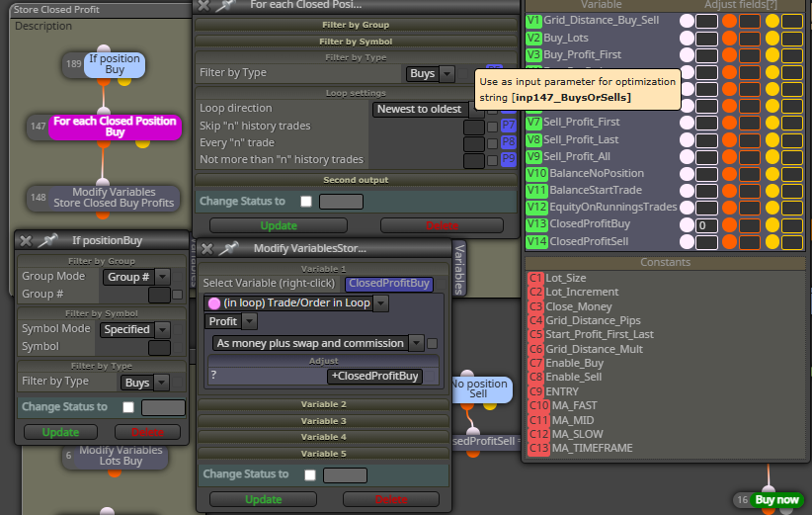This screenshot has width=812, height=515.
Task: Select the 148 Store Closed Buy Profits block
Action: (x=114, y=198)
